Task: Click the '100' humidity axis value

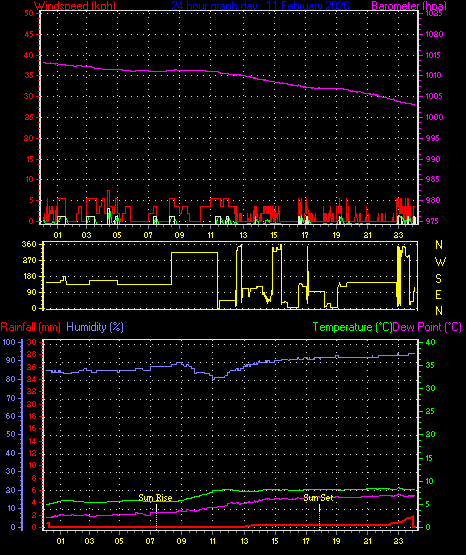Action: pos(9,342)
